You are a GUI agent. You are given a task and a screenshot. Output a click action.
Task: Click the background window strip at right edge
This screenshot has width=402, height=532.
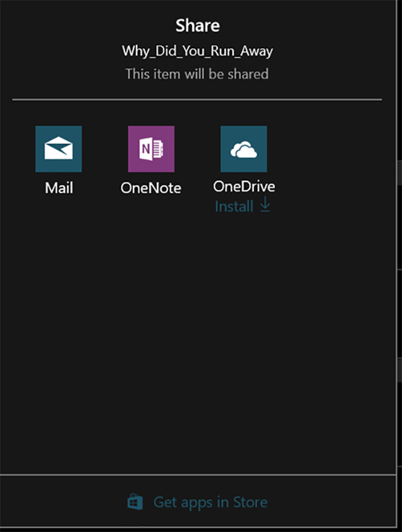coord(399,247)
